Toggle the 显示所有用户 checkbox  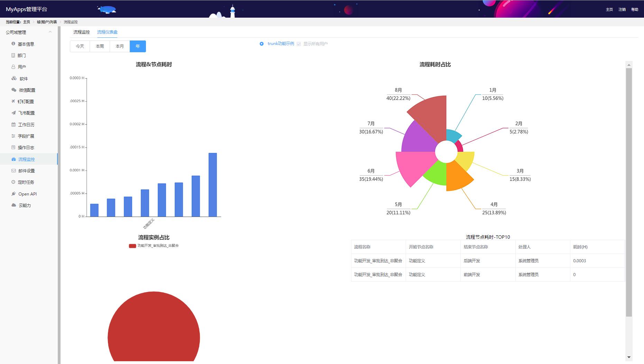click(x=298, y=44)
